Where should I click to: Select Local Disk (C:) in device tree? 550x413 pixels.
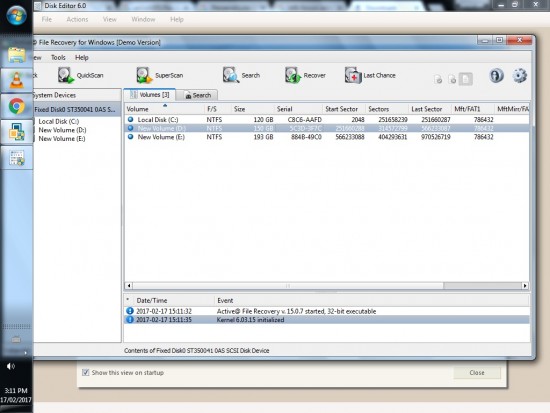pos(59,121)
